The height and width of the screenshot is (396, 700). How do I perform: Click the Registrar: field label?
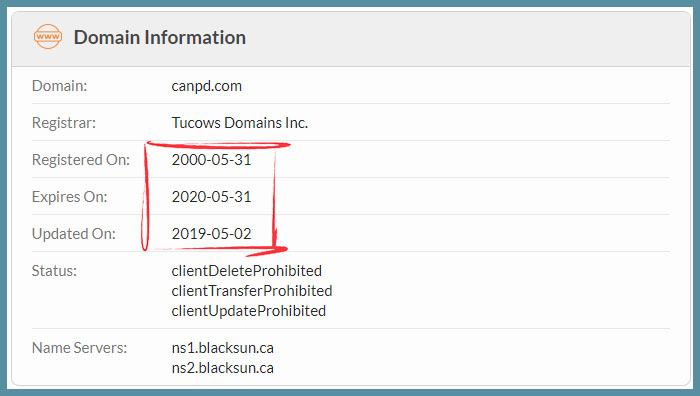point(64,123)
